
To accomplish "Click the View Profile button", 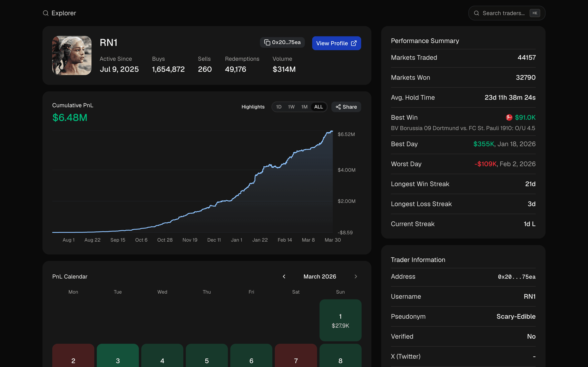I will click(336, 43).
